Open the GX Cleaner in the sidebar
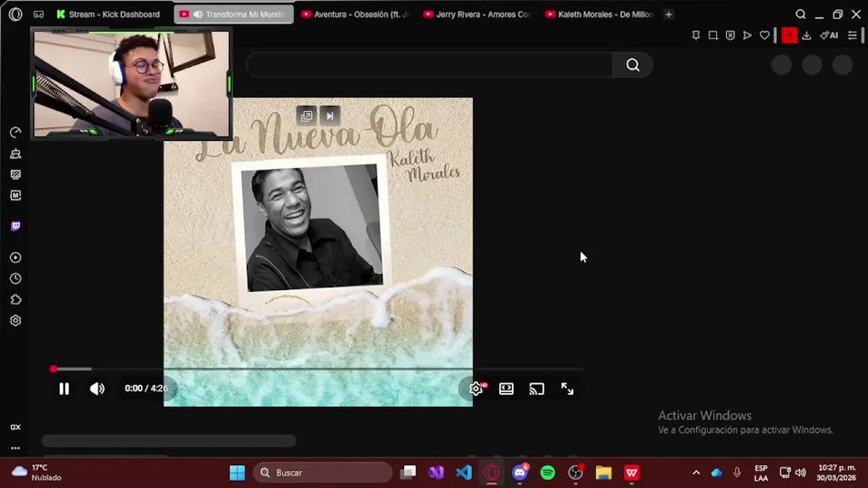This screenshot has height=488, width=868. (16, 154)
